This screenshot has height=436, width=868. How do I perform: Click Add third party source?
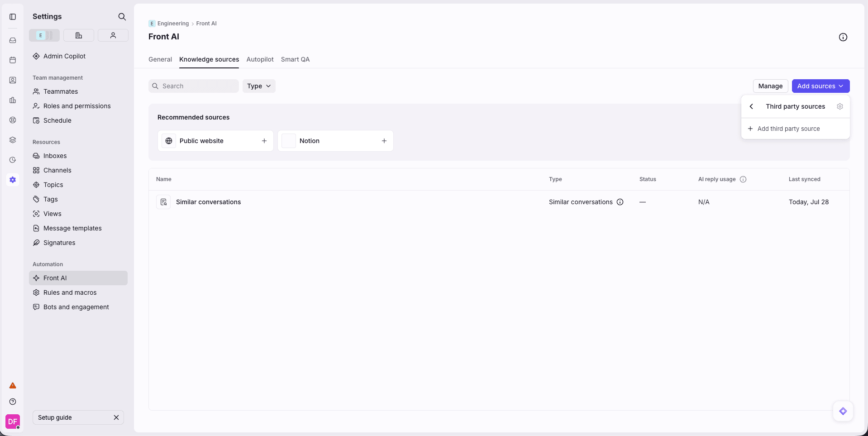[x=795, y=129]
